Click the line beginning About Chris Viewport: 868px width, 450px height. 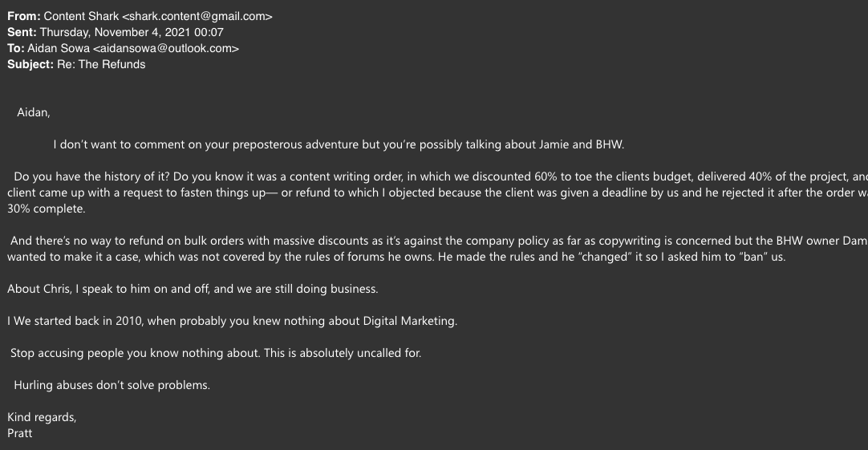[x=193, y=290]
